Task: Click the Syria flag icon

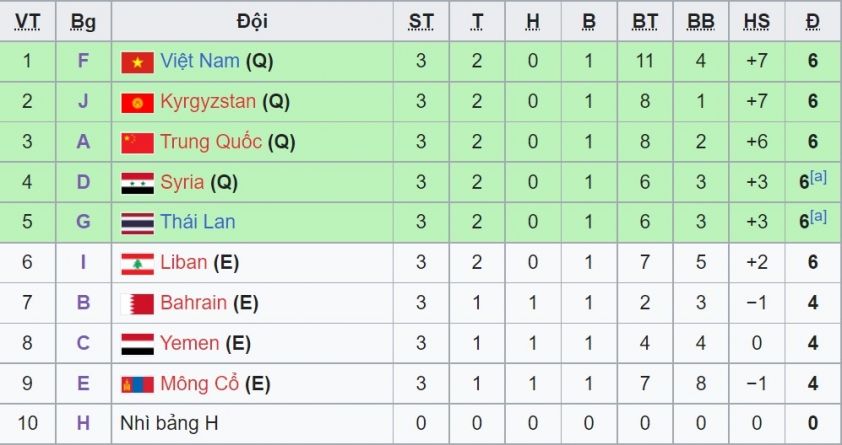Action: [137, 183]
